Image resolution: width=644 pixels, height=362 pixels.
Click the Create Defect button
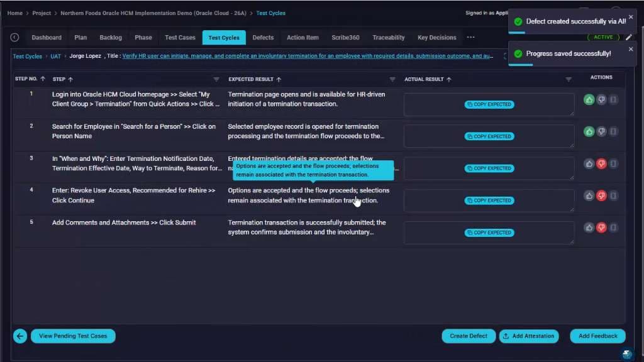click(469, 336)
